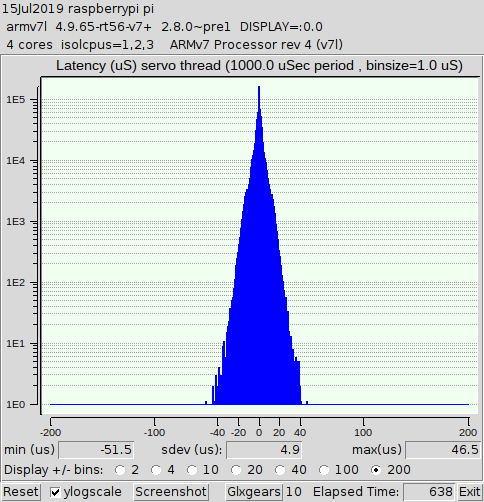Set display range to 100 bins
This screenshot has width=484, height=502.
click(x=324, y=470)
